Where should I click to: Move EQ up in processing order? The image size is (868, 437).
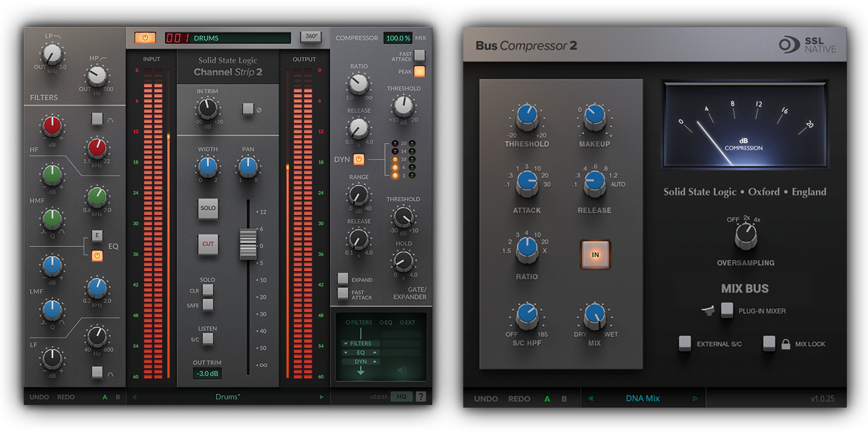[375, 353]
